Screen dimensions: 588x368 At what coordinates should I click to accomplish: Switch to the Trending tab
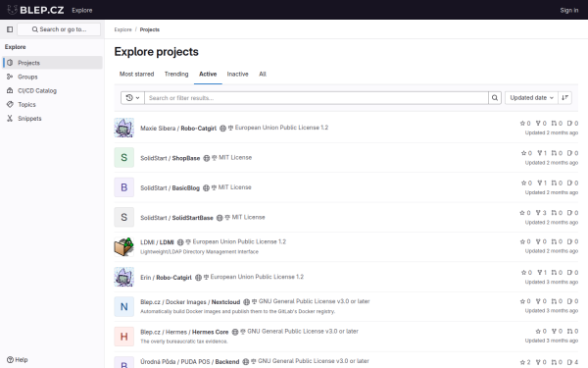tap(176, 74)
